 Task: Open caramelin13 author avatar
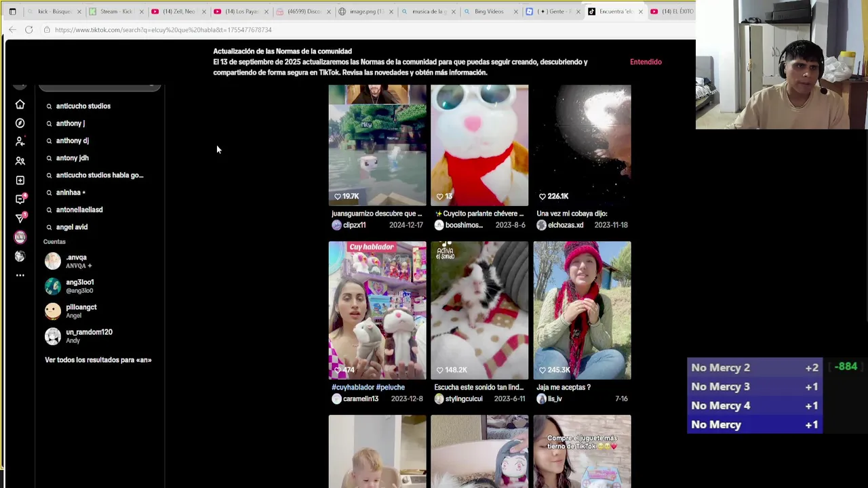336,399
